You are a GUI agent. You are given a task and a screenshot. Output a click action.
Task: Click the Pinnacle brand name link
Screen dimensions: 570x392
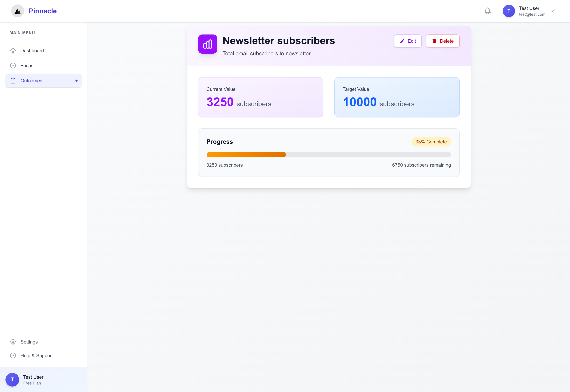[43, 11]
